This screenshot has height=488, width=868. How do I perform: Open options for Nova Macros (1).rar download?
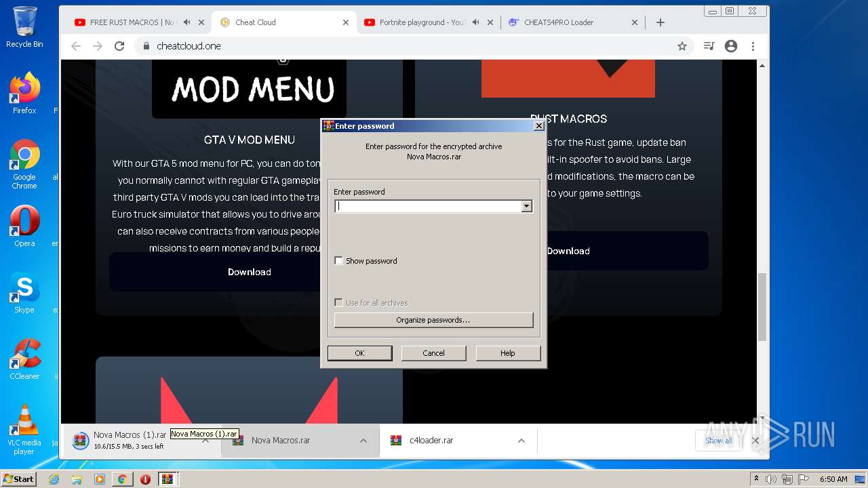pos(205,441)
